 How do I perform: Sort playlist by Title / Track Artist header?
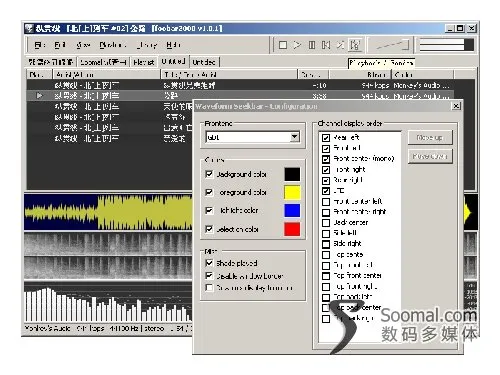tap(229, 74)
